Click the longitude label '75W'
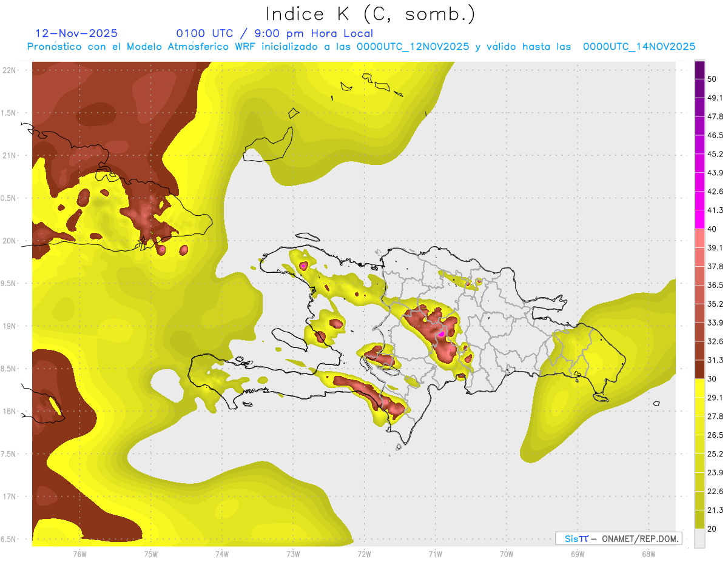Image resolution: width=728 pixels, height=562 pixels. point(151,554)
